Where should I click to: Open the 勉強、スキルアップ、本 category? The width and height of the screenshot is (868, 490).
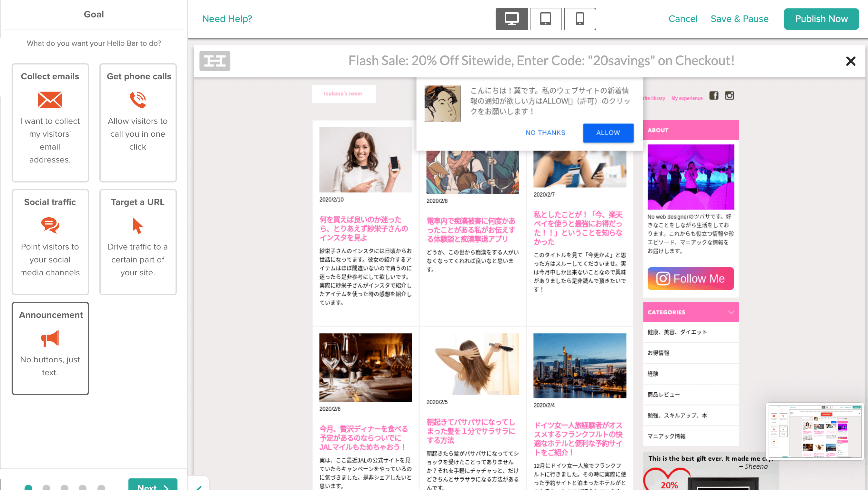(691, 416)
